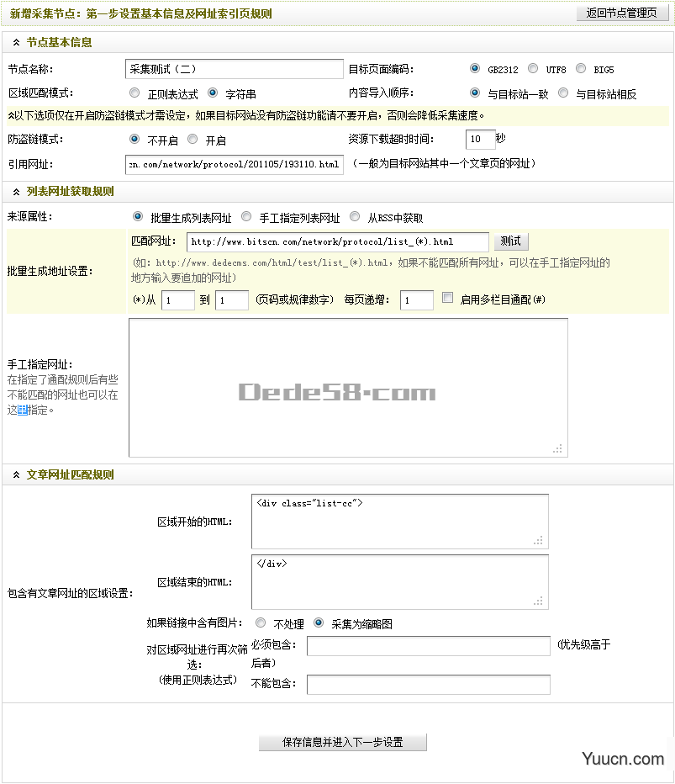Click the (*)从 start number field
Viewport: 675px width, 784px height.
click(x=178, y=300)
